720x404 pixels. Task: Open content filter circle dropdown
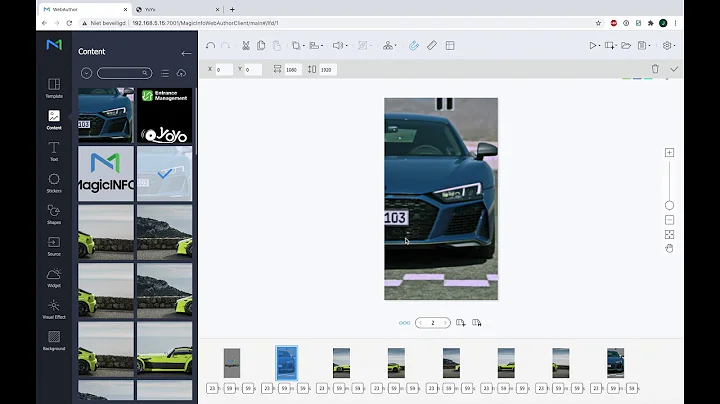86,73
